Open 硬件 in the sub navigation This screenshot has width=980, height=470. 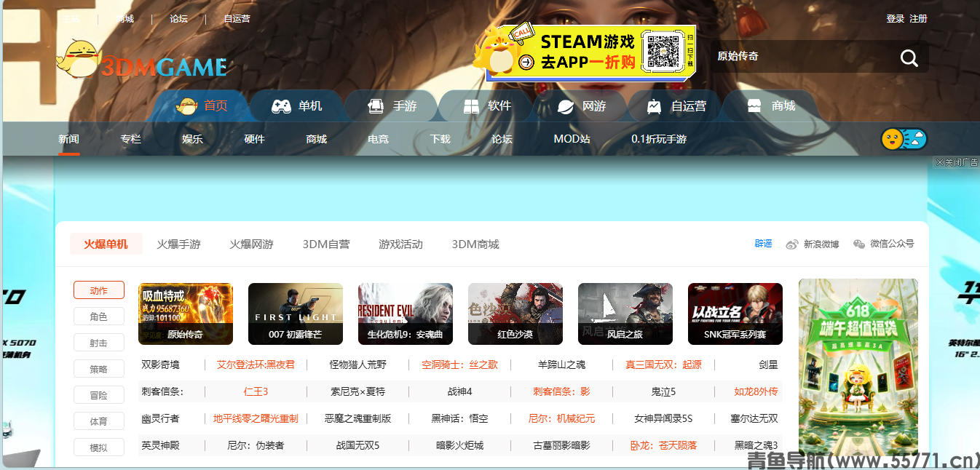(255, 139)
